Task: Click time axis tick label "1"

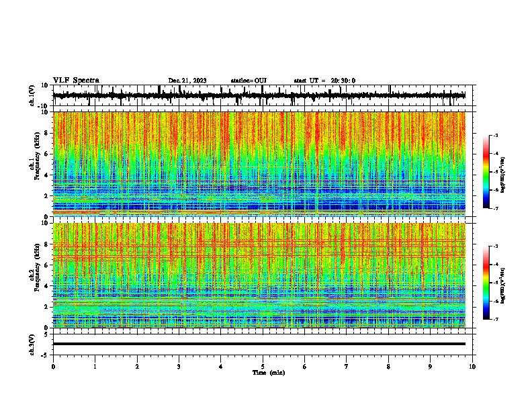Action: click(x=95, y=367)
